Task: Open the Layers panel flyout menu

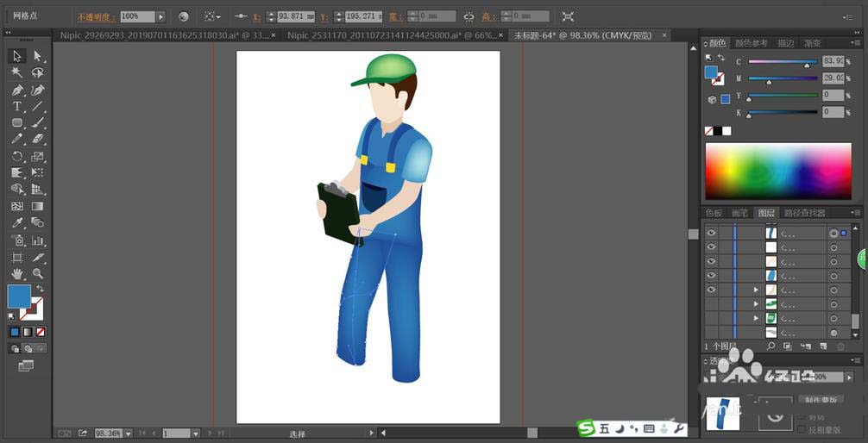Action: tap(856, 212)
